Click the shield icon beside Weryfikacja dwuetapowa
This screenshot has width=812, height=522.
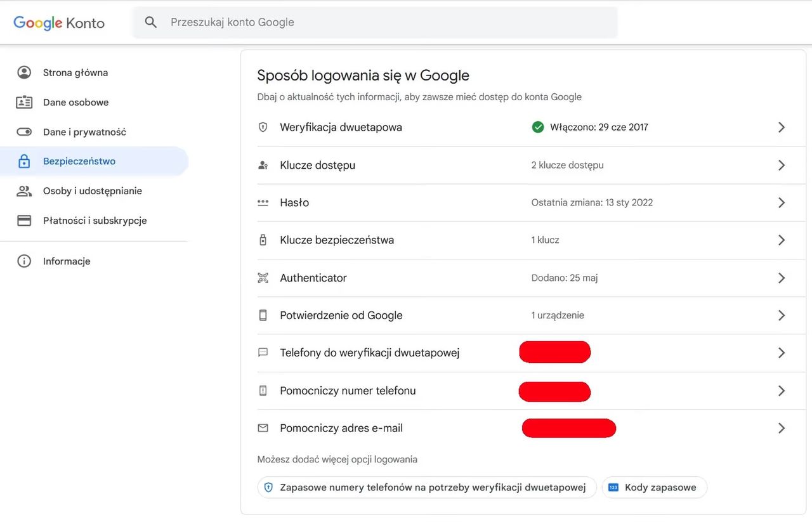tap(263, 127)
